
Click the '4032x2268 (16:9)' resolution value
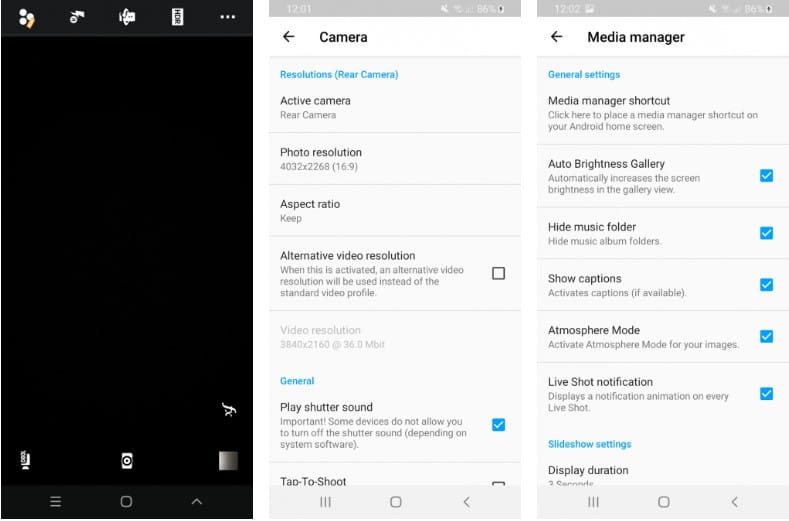tap(319, 167)
